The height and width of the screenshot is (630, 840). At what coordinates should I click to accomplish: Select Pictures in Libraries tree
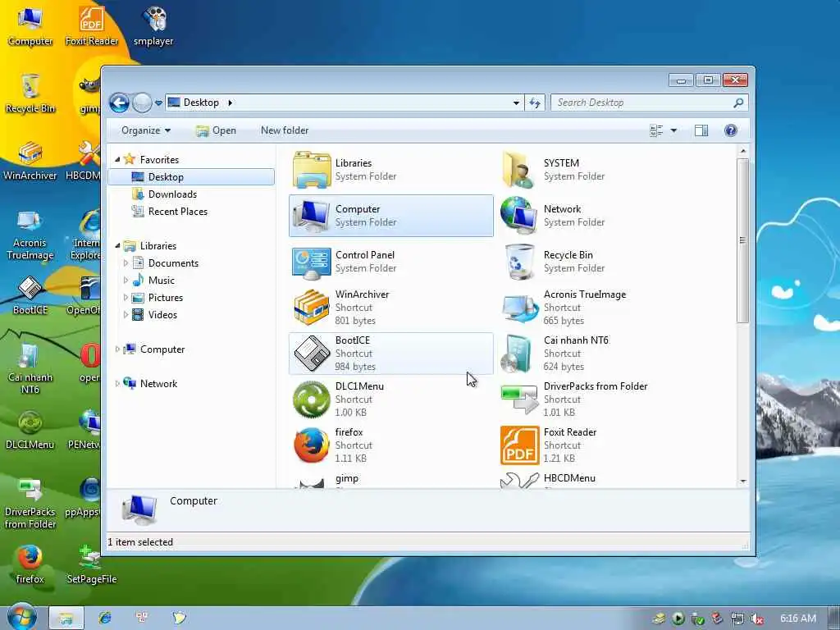point(165,297)
